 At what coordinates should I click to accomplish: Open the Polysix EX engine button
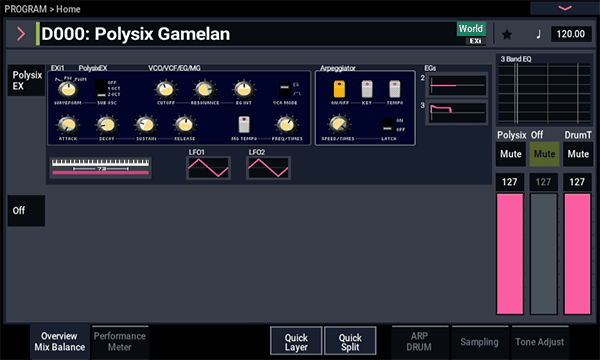pos(26,80)
